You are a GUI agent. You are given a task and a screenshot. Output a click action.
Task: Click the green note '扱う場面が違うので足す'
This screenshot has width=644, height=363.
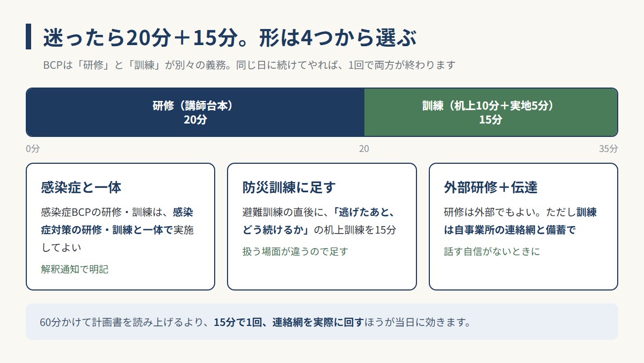click(295, 251)
